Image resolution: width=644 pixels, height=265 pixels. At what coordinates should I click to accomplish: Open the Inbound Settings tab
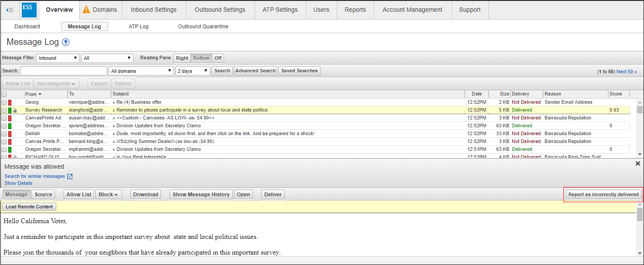click(x=153, y=10)
